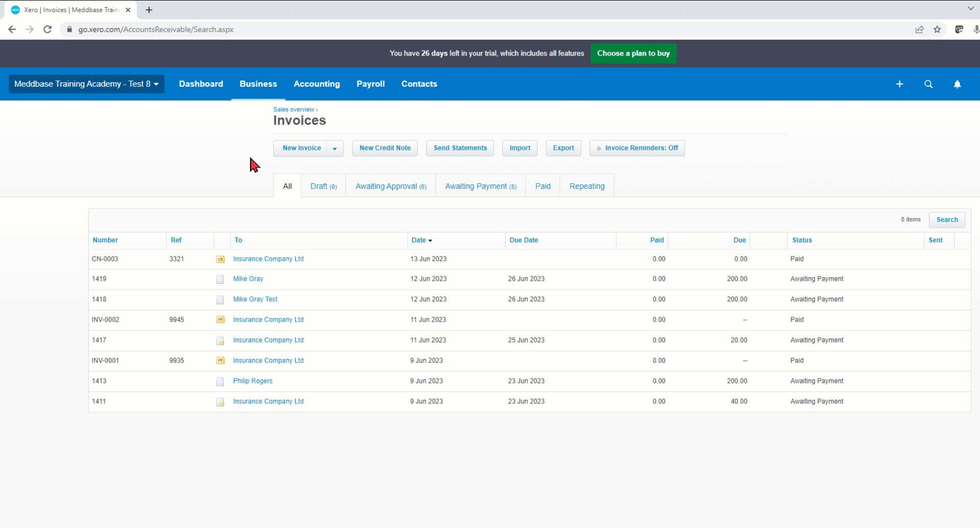Open the search magnifier icon in header
This screenshot has height=528, width=980.
point(928,84)
